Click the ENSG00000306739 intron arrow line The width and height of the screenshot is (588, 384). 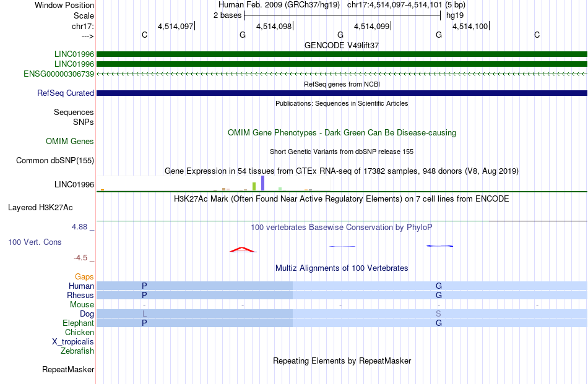342,74
